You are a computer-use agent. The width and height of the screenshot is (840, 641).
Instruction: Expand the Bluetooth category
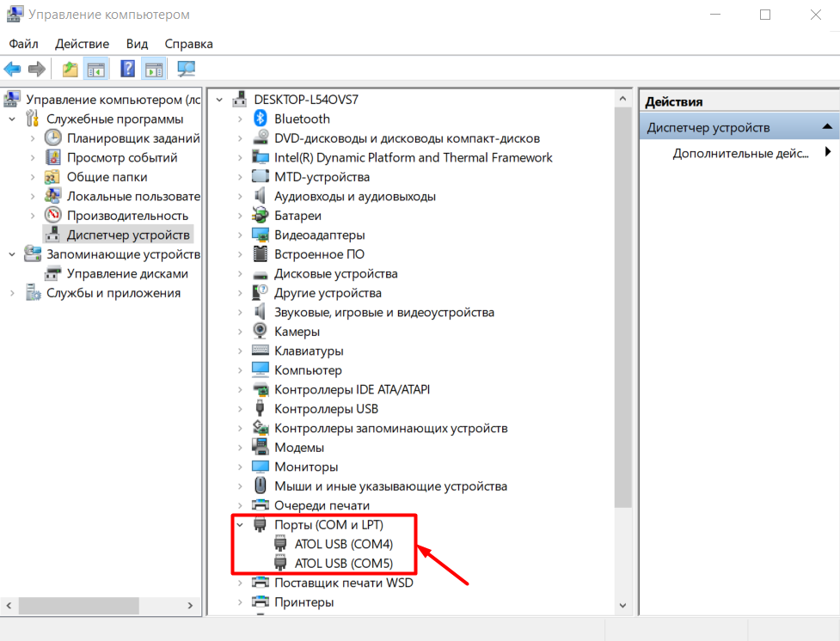240,119
